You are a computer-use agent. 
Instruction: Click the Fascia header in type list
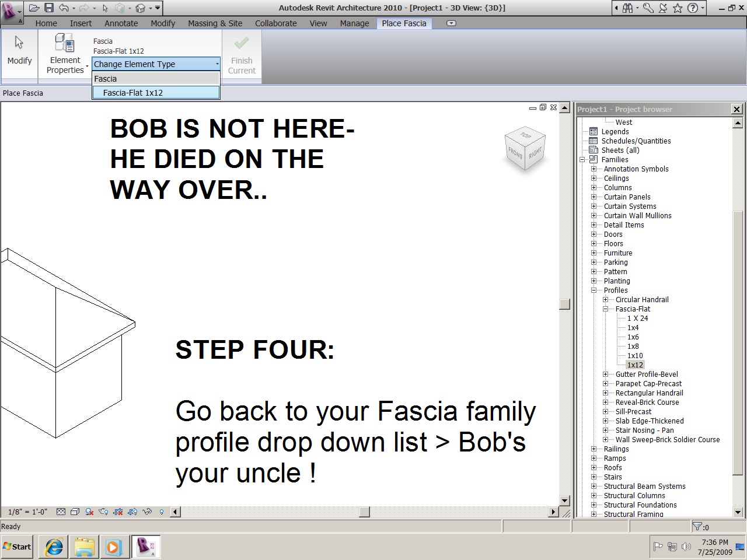(156, 79)
